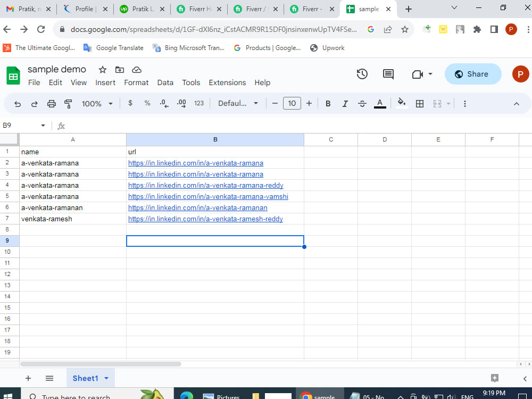Check the cloud document status icon
This screenshot has height=399, width=532.
[137, 70]
